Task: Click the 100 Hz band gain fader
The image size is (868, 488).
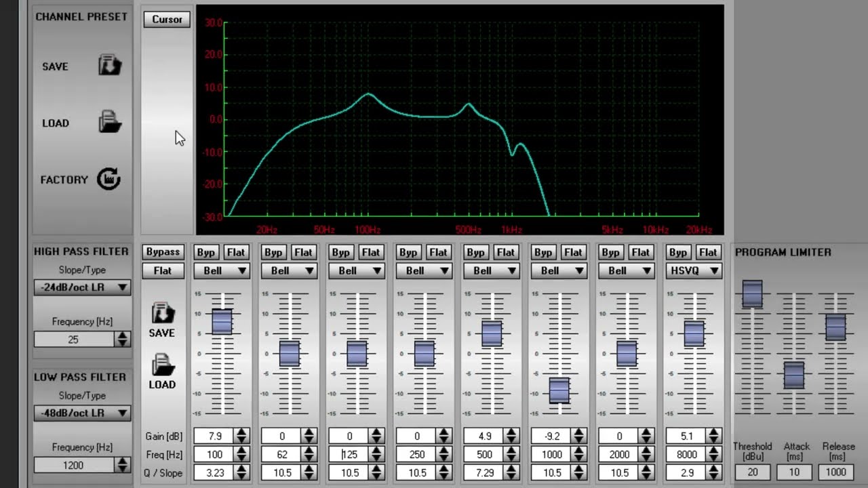Action: pos(222,322)
